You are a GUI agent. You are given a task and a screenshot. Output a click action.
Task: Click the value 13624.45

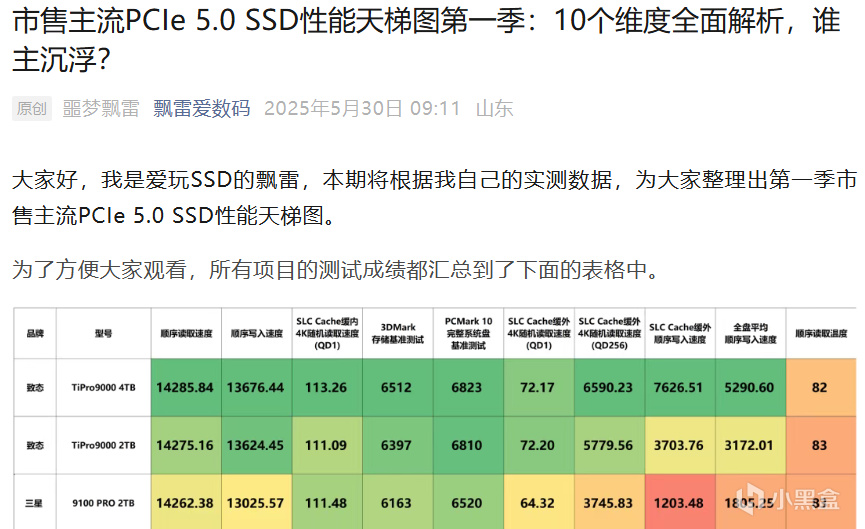point(255,445)
